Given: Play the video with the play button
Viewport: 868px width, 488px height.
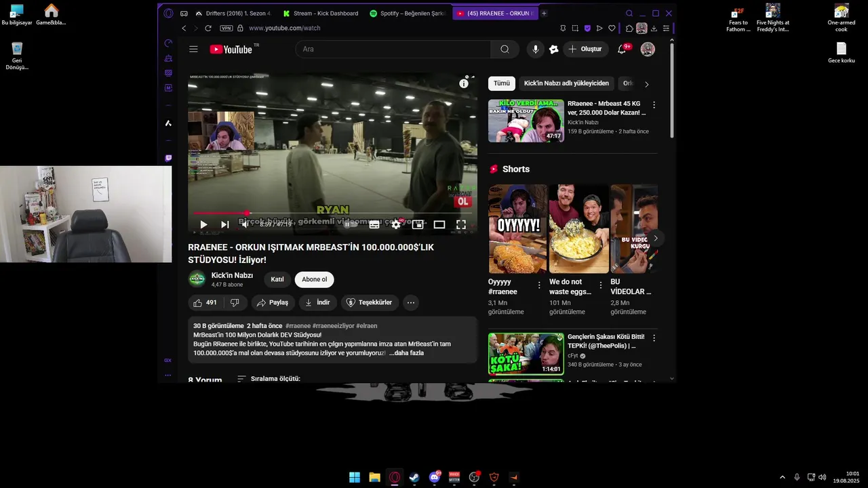Looking at the screenshot, I should [203, 224].
